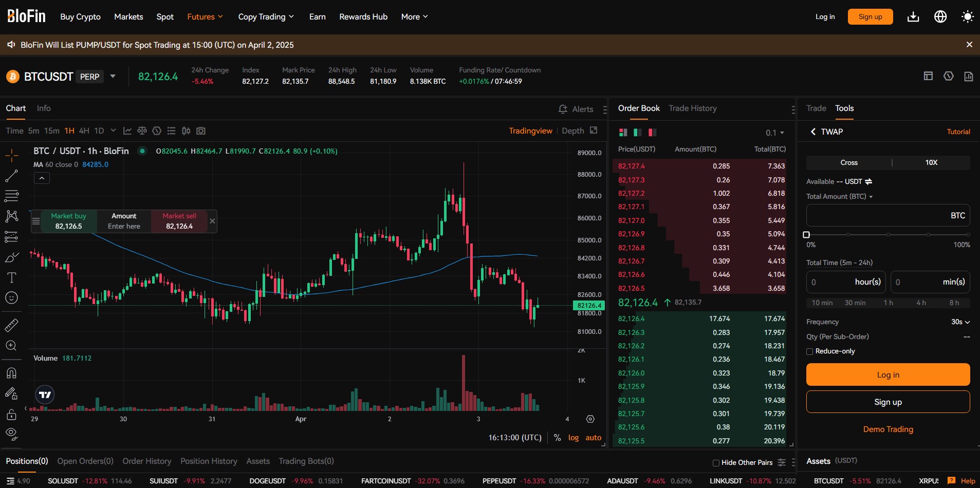Open the Info tab beside Chart
This screenshot has height=488, width=980.
[44, 108]
